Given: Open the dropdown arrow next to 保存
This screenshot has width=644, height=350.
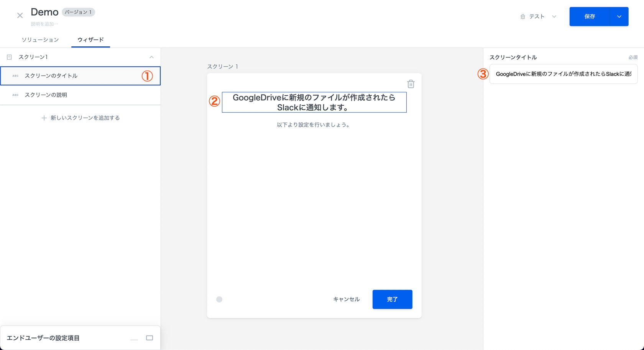Looking at the screenshot, I should tap(619, 17).
